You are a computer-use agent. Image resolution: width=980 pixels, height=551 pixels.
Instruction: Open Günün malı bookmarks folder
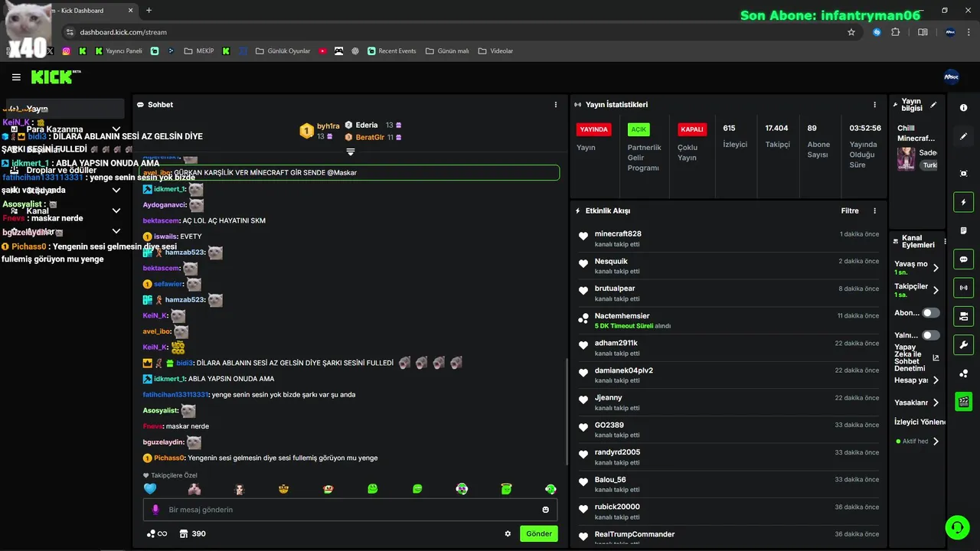tap(446, 51)
